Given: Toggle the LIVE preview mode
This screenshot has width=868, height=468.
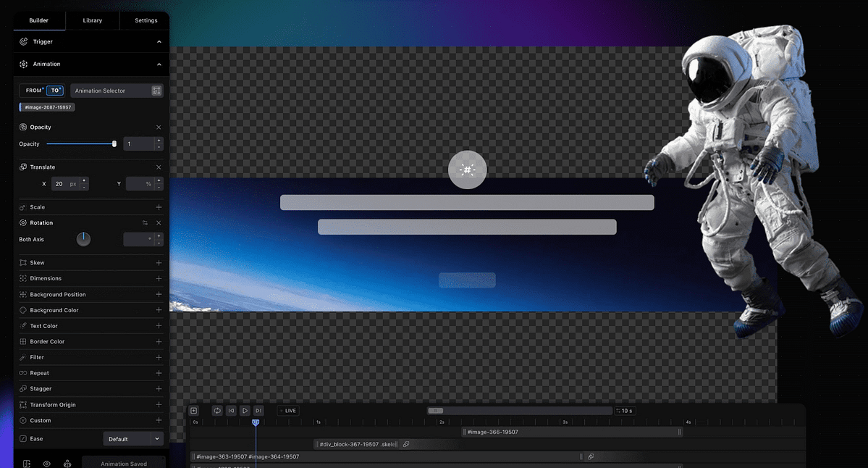Looking at the screenshot, I should tap(287, 411).
